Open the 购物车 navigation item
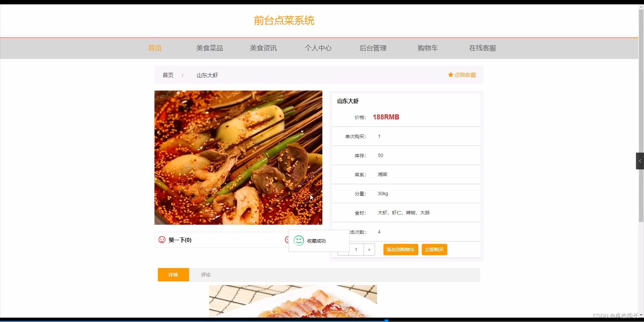644x322 pixels. (428, 48)
